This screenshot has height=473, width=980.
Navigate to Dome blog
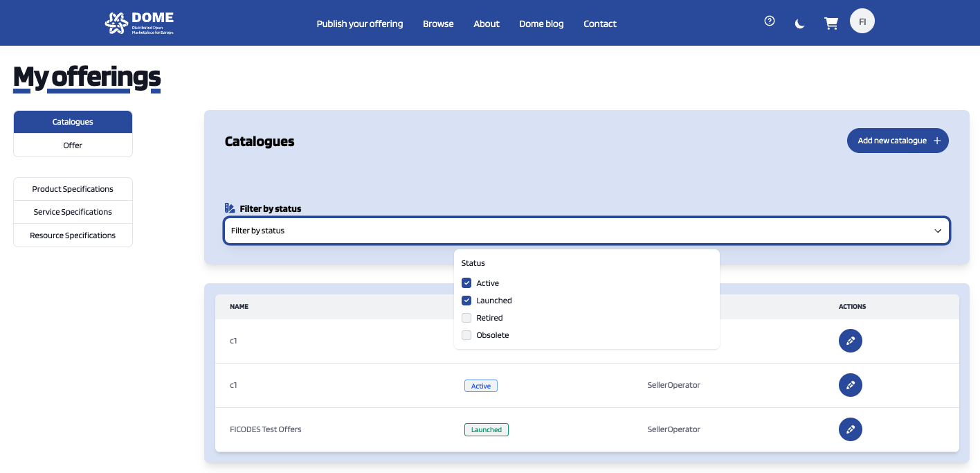[x=541, y=24]
